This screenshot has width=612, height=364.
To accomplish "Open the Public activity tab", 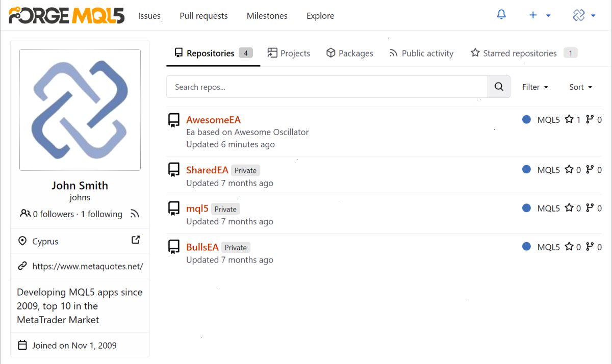I will pyautogui.click(x=421, y=53).
